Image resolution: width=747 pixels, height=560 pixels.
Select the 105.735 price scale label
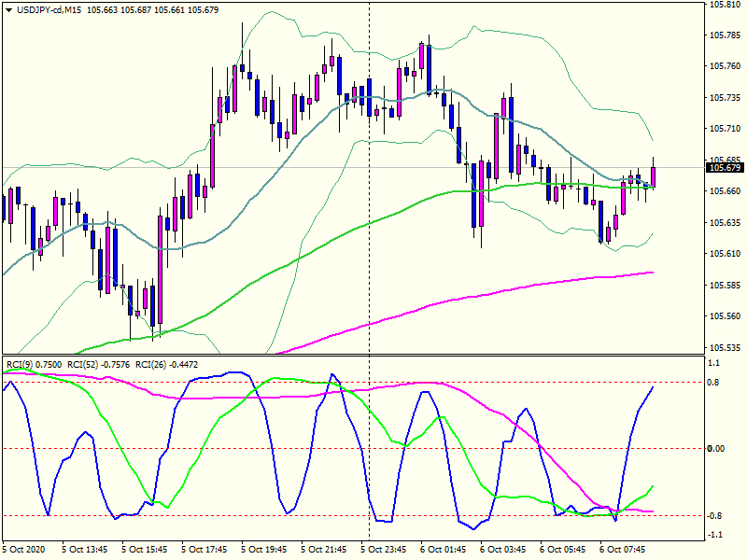click(x=726, y=98)
